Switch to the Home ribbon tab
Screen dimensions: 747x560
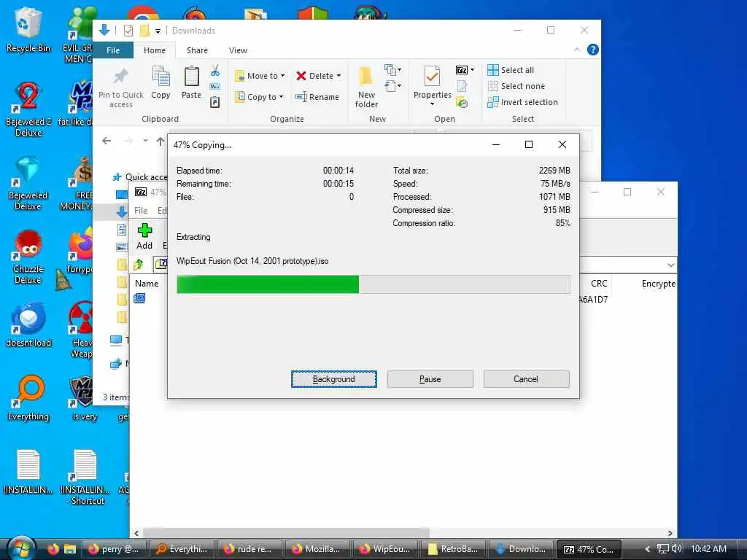(155, 50)
